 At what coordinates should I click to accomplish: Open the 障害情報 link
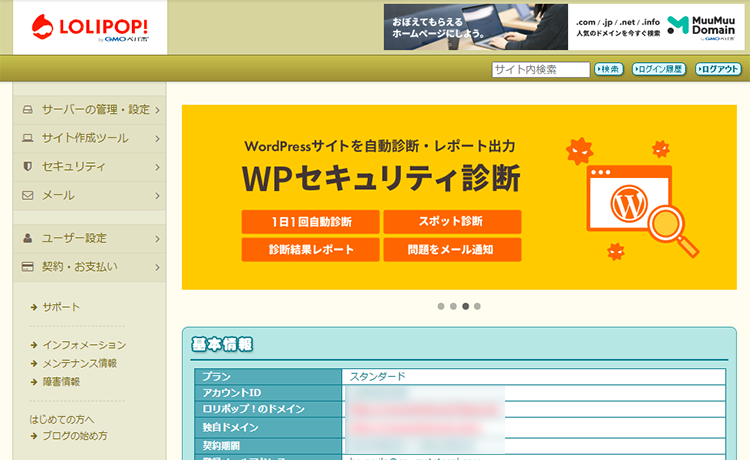(61, 382)
